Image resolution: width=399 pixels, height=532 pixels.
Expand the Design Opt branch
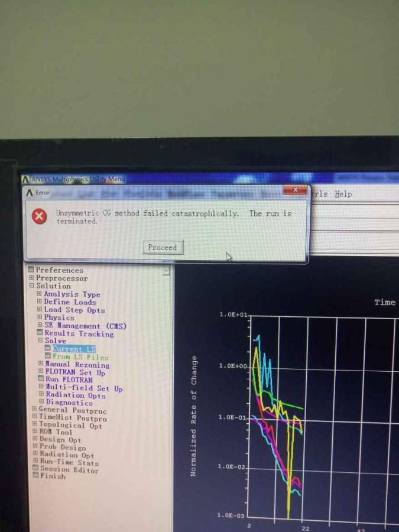click(35, 439)
